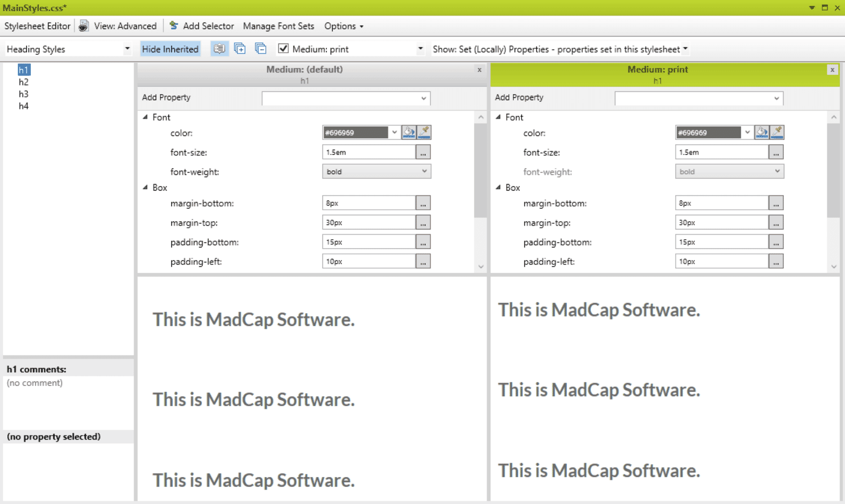Open color dropdown arrow in default medium
The image size is (845, 504).
point(394,132)
